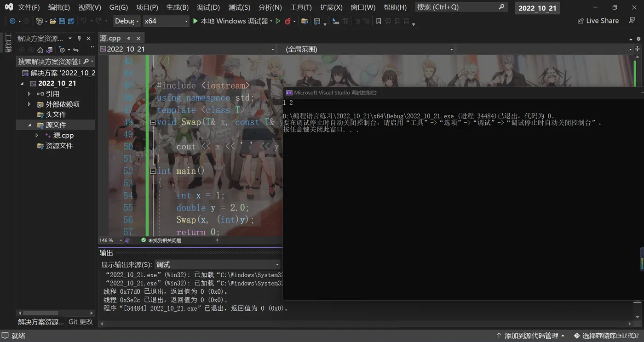The height and width of the screenshot is (342, 644).
Task: Open the Debug configuration dropdown
Action: [127, 21]
